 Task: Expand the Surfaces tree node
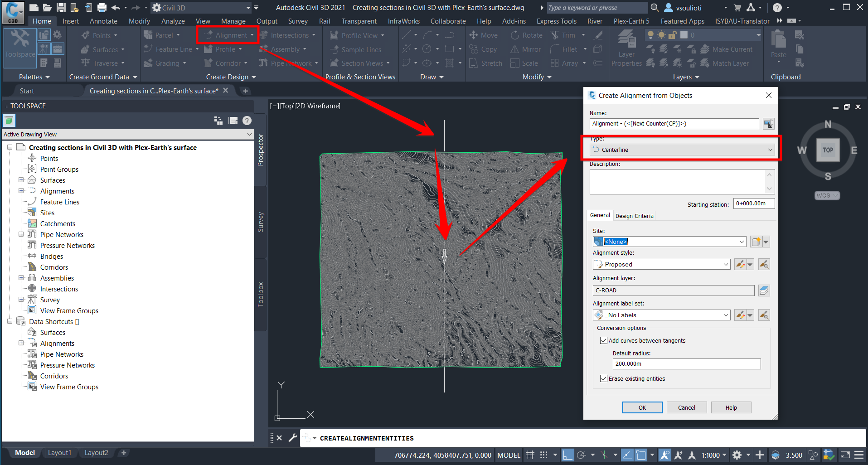21,180
